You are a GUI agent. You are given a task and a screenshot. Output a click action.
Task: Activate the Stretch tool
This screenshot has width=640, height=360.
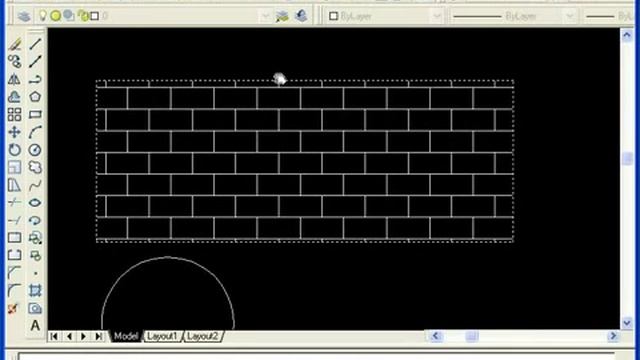coord(15,185)
